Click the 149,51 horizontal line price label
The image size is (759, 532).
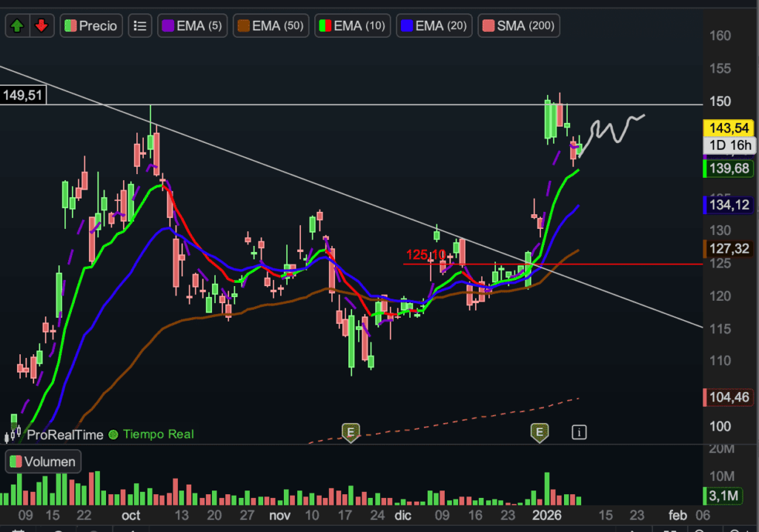click(23, 95)
